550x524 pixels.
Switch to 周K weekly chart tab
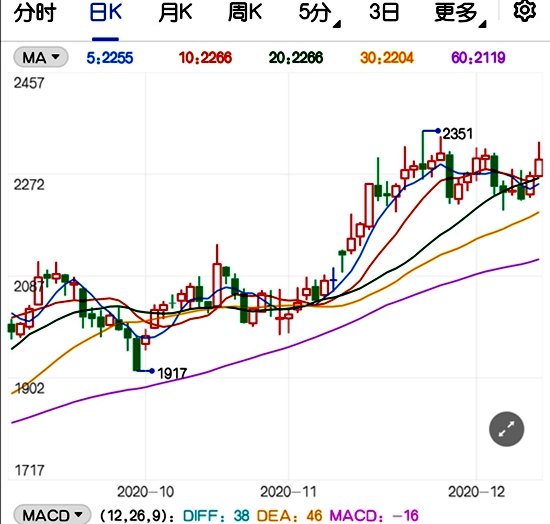pyautogui.click(x=245, y=13)
